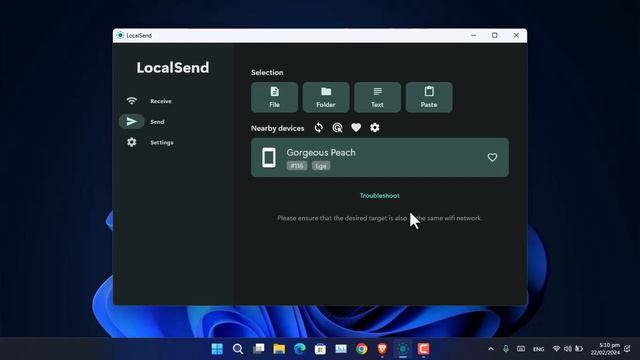Open the notification bell in tray
This screenshot has width=640, height=360.
(x=628, y=349)
